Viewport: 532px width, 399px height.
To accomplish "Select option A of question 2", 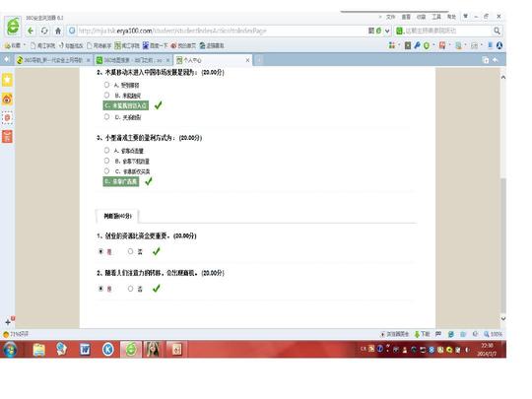I will click(106, 85).
